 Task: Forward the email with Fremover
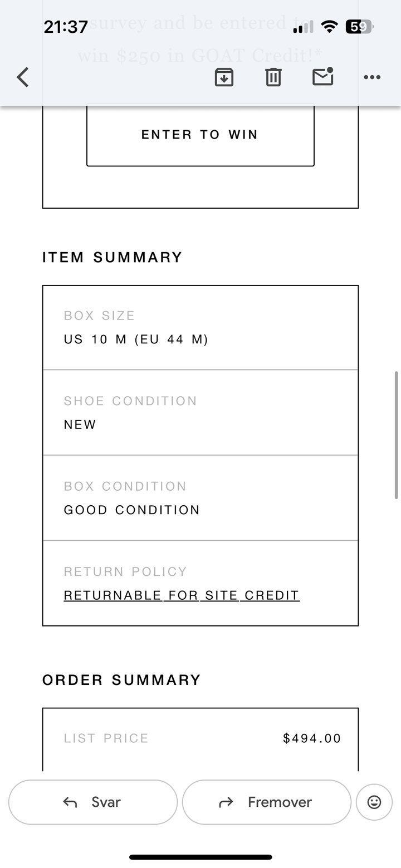click(266, 802)
